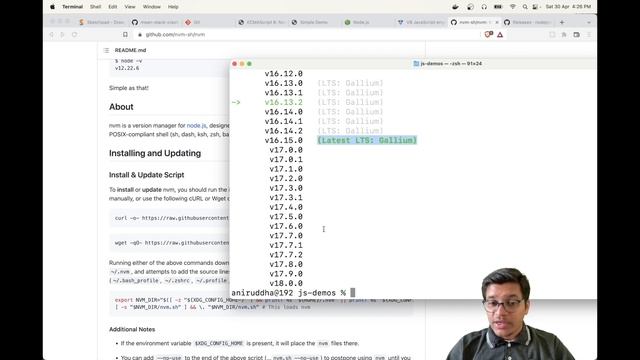This screenshot has width=640, height=360.
Task: Open the View menu
Action: [x=130, y=7]
